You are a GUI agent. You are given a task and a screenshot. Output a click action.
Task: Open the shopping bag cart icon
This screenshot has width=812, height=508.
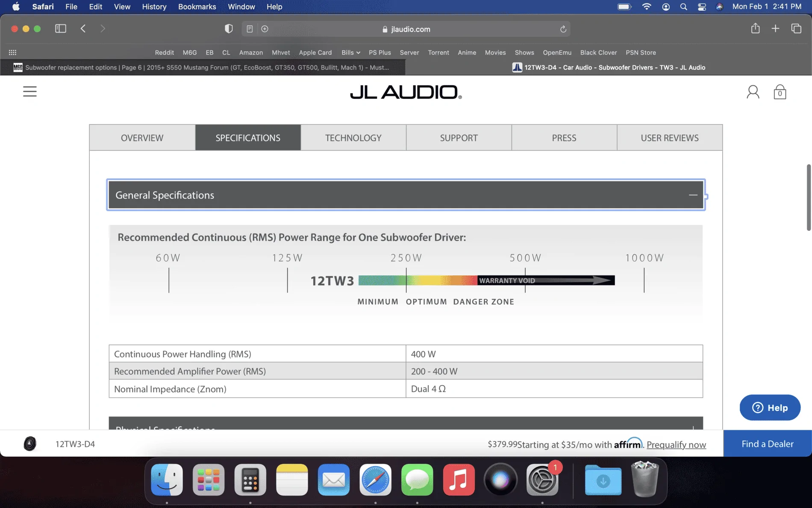(x=780, y=92)
